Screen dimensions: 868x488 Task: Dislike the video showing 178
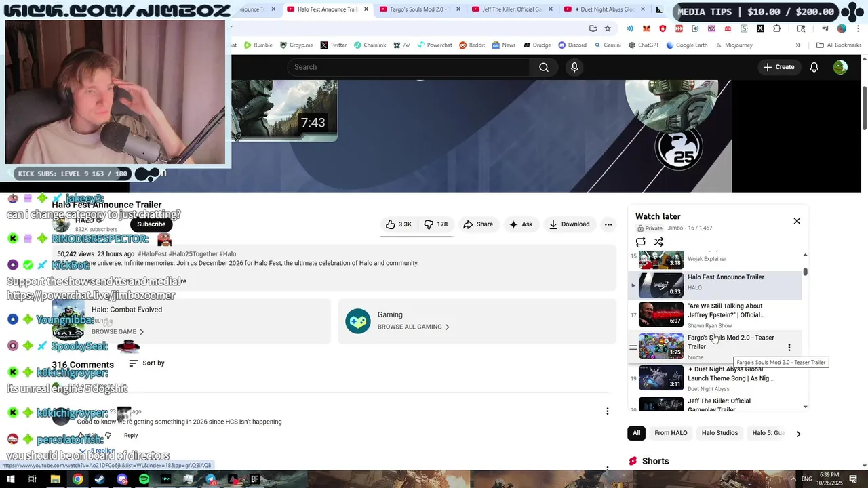click(436, 224)
